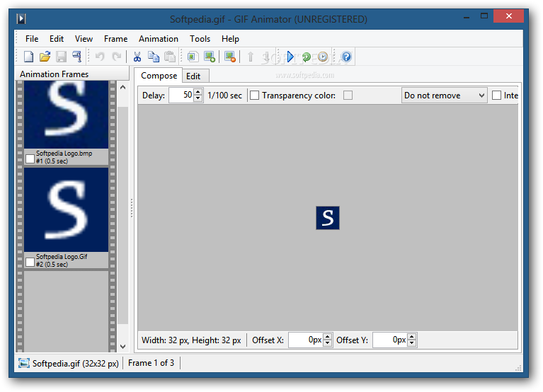The width and height of the screenshot is (543, 392).
Task: Open the File menu
Action: (32, 39)
